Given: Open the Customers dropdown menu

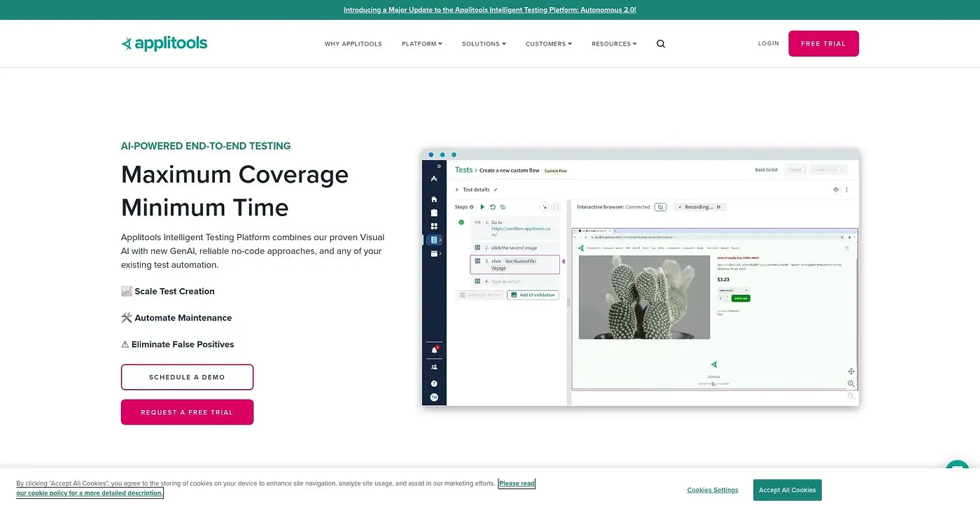Looking at the screenshot, I should 549,43.
